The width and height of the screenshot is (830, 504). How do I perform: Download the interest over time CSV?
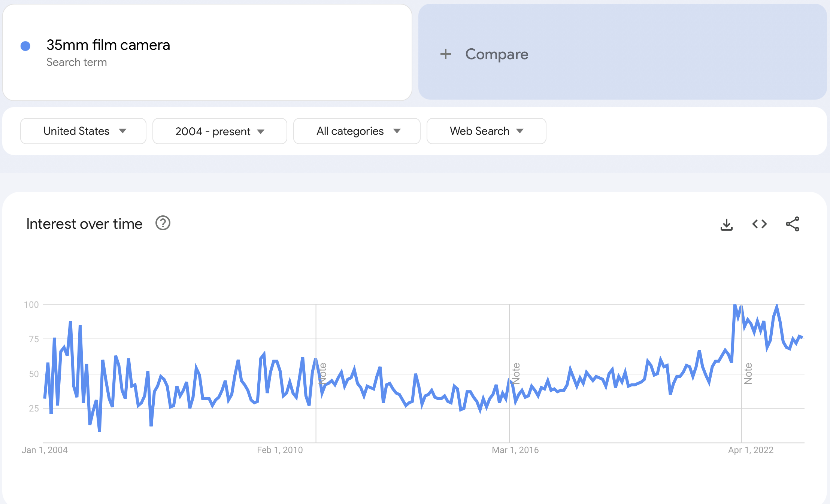pyautogui.click(x=726, y=224)
